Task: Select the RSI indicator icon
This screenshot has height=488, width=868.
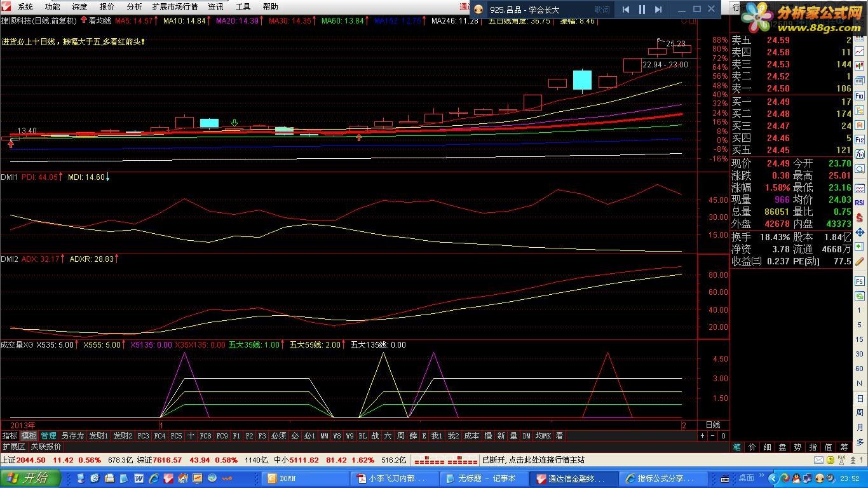Action: [860, 201]
